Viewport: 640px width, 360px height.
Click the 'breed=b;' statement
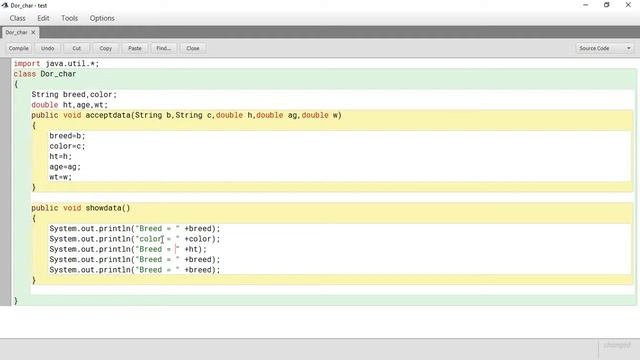[x=67, y=136]
